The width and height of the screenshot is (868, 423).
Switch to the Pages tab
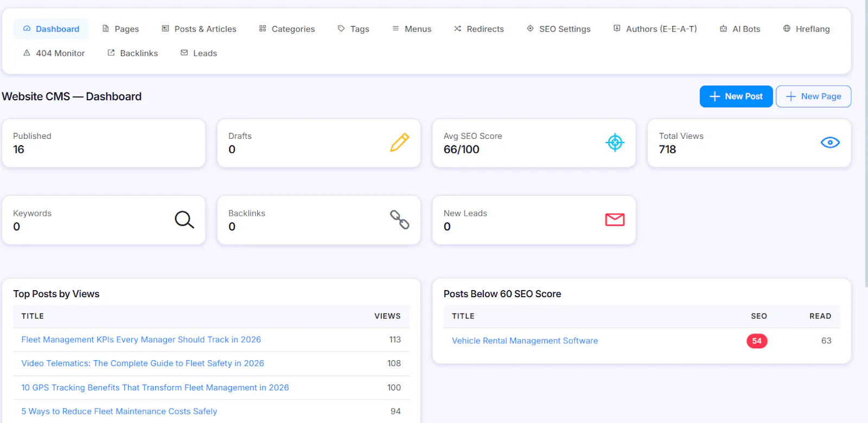click(120, 29)
